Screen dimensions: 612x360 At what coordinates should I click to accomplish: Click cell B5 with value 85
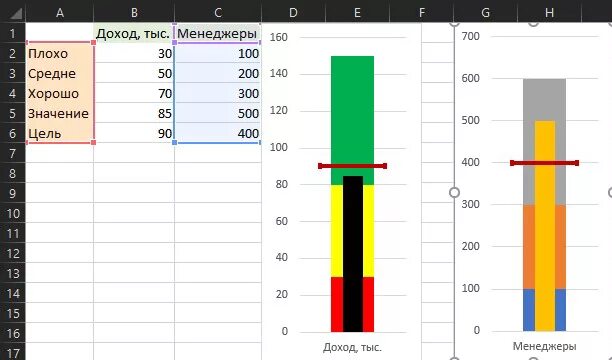coord(134,113)
